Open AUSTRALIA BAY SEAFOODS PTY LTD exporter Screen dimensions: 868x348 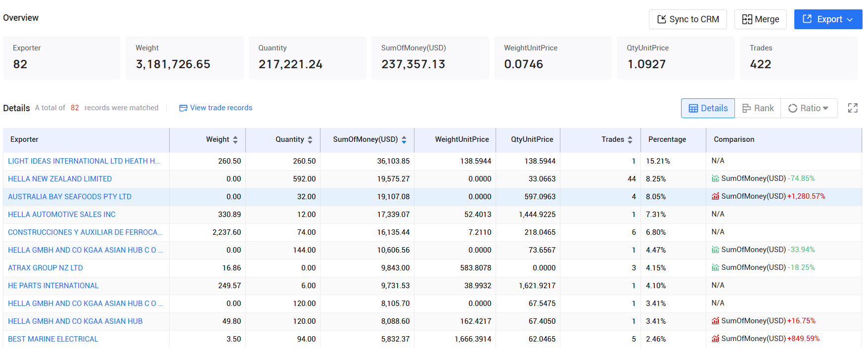point(70,197)
